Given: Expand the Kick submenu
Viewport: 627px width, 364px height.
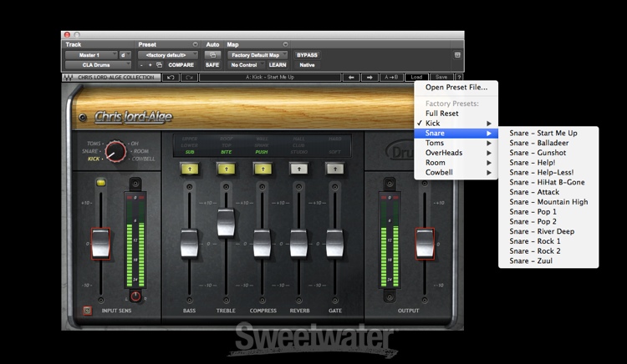Looking at the screenshot, I should click(456, 124).
